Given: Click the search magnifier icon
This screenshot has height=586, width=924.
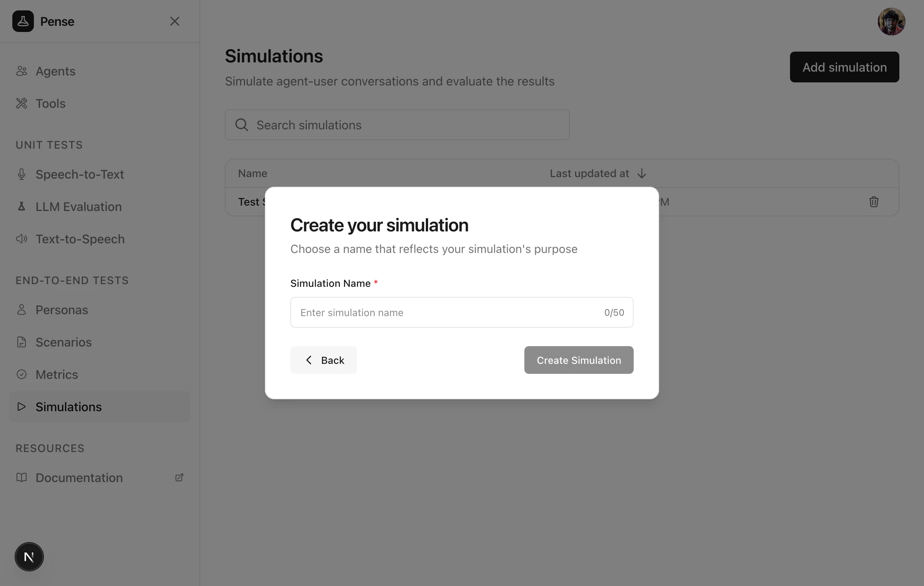Looking at the screenshot, I should click(241, 125).
